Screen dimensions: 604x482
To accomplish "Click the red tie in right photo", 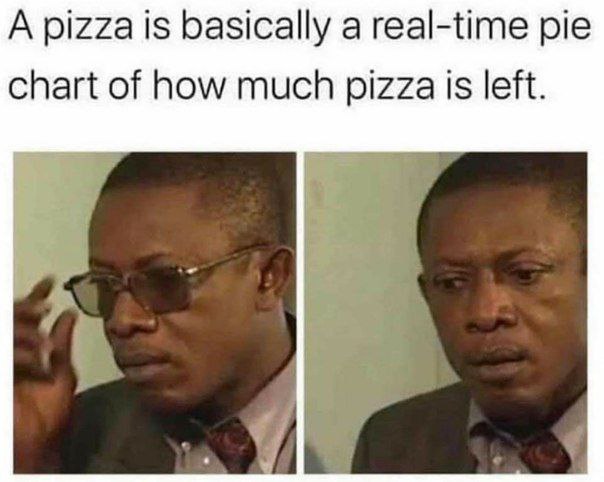I will [545, 454].
